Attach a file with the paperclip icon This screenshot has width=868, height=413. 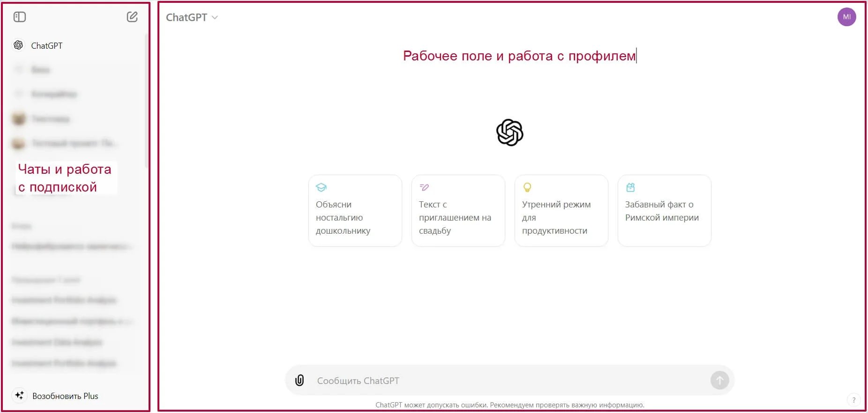click(299, 380)
